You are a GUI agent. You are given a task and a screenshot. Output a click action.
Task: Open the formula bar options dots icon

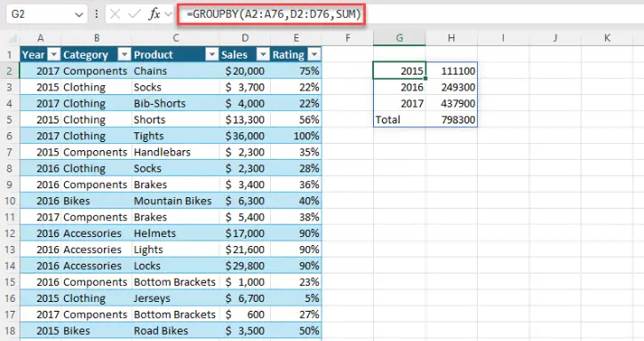(97, 14)
